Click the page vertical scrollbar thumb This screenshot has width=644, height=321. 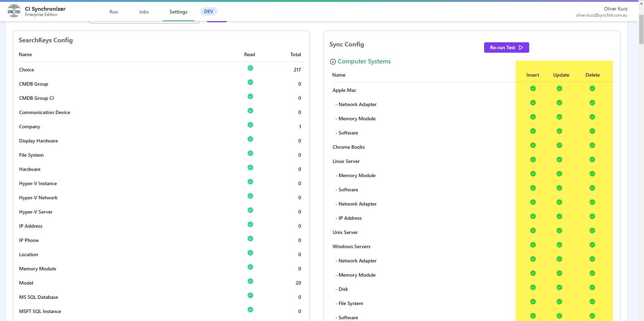(x=641, y=29)
